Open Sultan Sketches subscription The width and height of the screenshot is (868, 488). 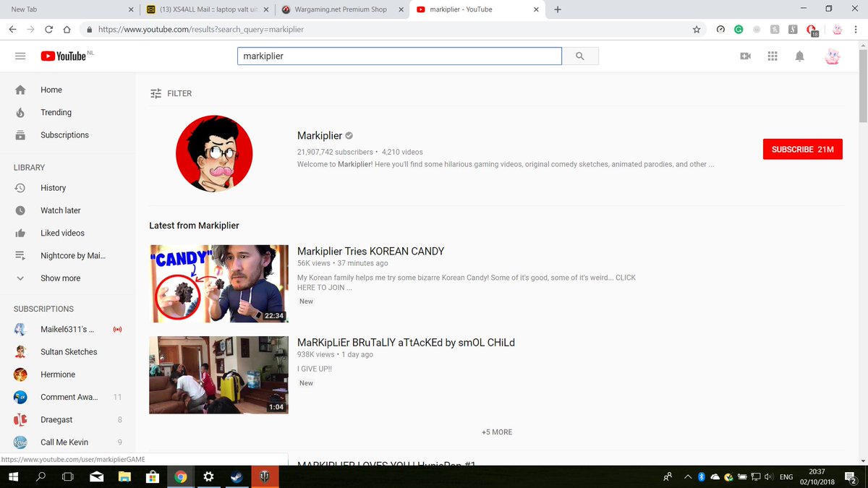pyautogui.click(x=68, y=351)
